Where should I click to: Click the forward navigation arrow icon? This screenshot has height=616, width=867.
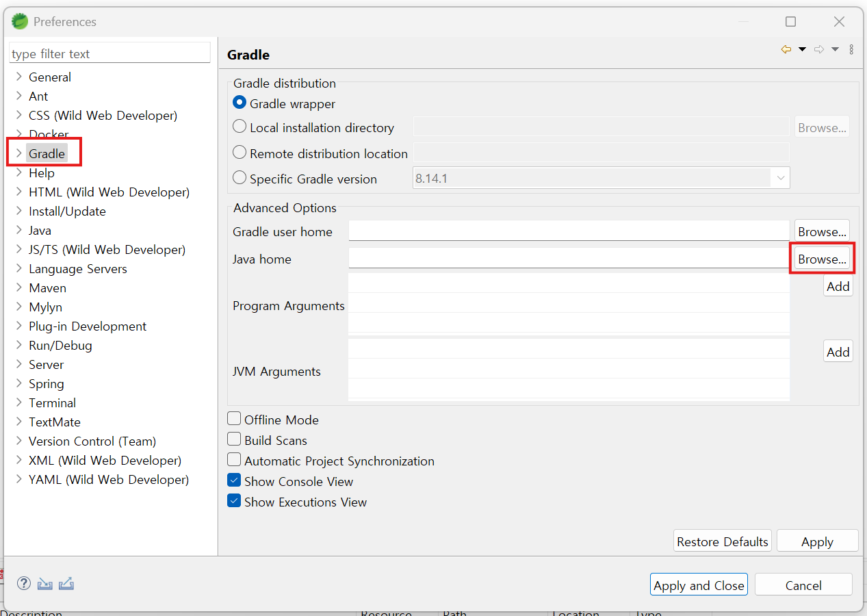pyautogui.click(x=819, y=49)
